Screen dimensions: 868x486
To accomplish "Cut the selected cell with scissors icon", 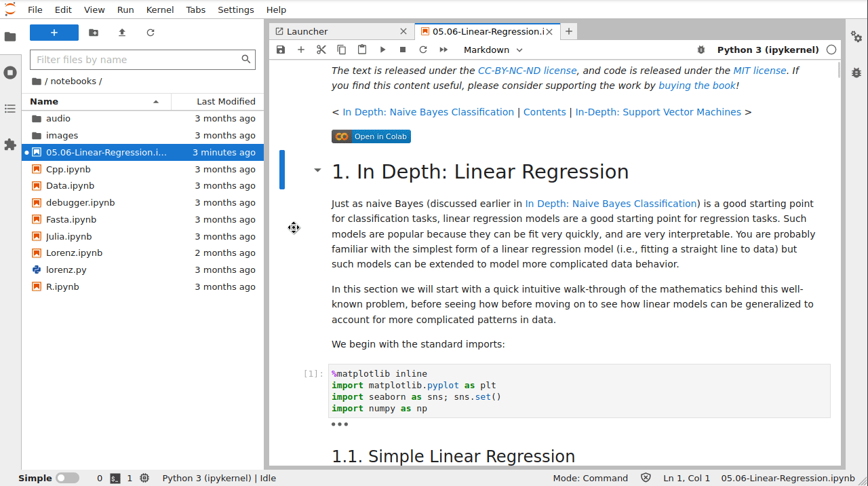I will tap(321, 50).
